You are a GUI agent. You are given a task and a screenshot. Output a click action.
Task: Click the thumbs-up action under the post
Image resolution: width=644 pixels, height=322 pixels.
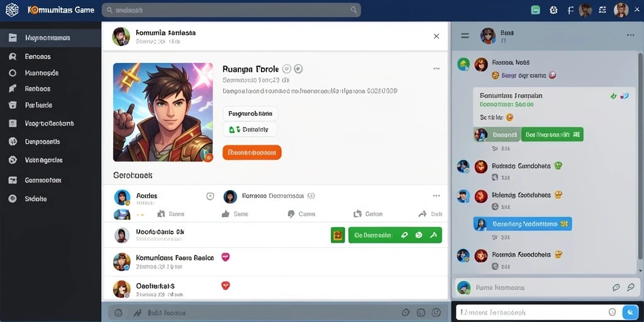[235, 214]
